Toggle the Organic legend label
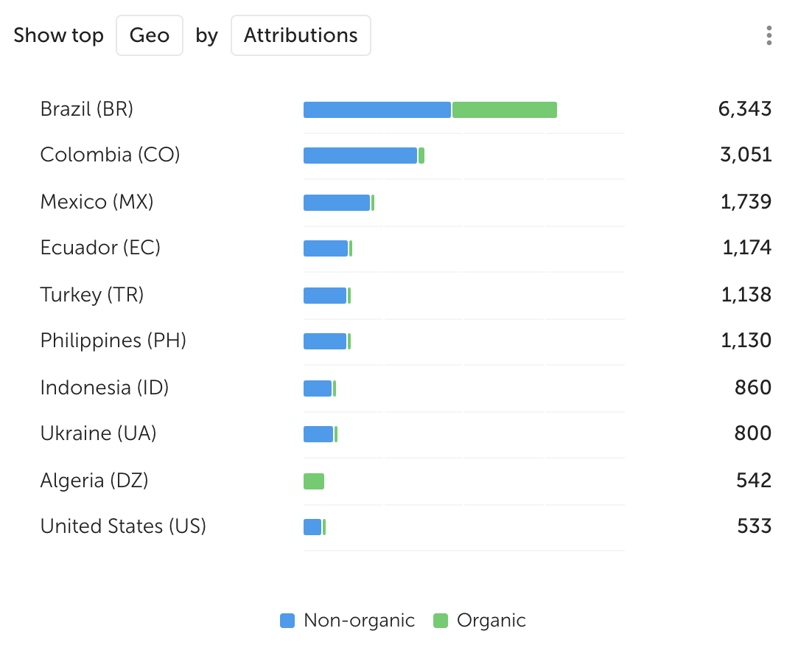The image size is (812, 659). coord(491,621)
